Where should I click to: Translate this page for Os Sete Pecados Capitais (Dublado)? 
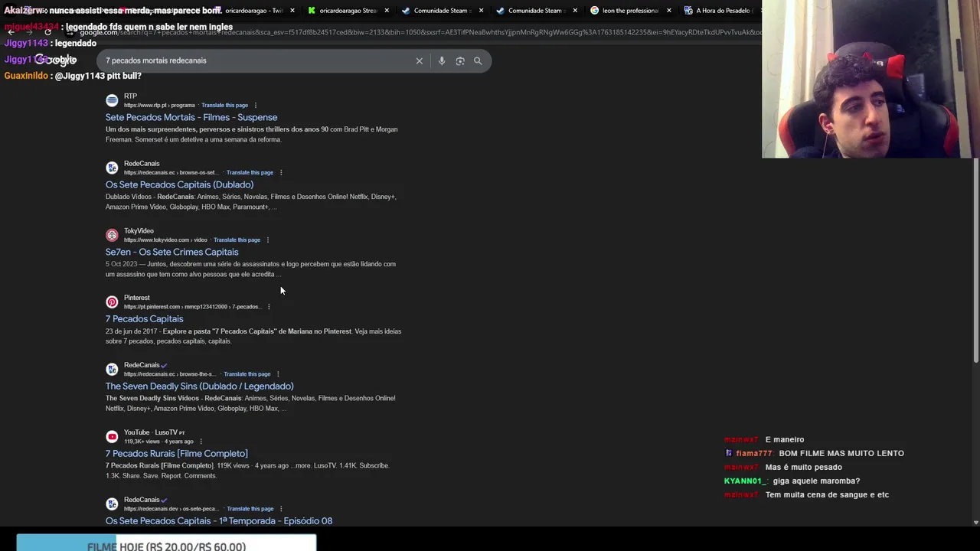(x=250, y=172)
